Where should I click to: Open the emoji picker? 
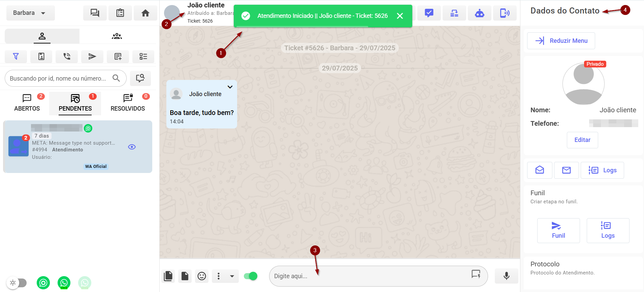click(x=202, y=276)
